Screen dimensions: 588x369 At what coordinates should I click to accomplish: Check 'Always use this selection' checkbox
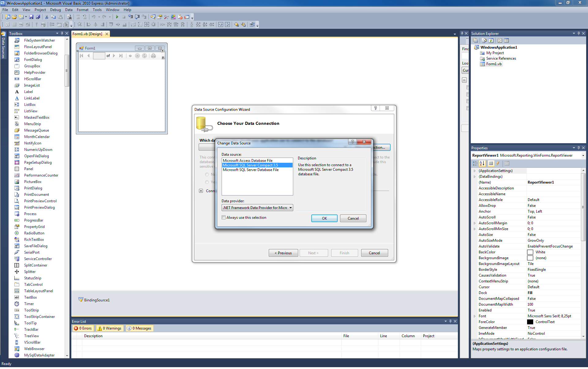(224, 218)
